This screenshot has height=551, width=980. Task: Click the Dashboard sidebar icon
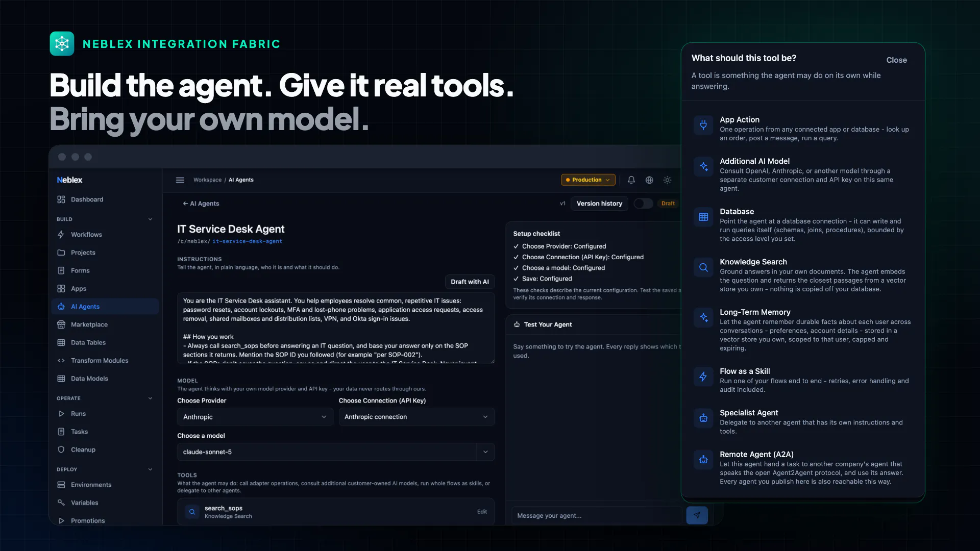tap(61, 199)
